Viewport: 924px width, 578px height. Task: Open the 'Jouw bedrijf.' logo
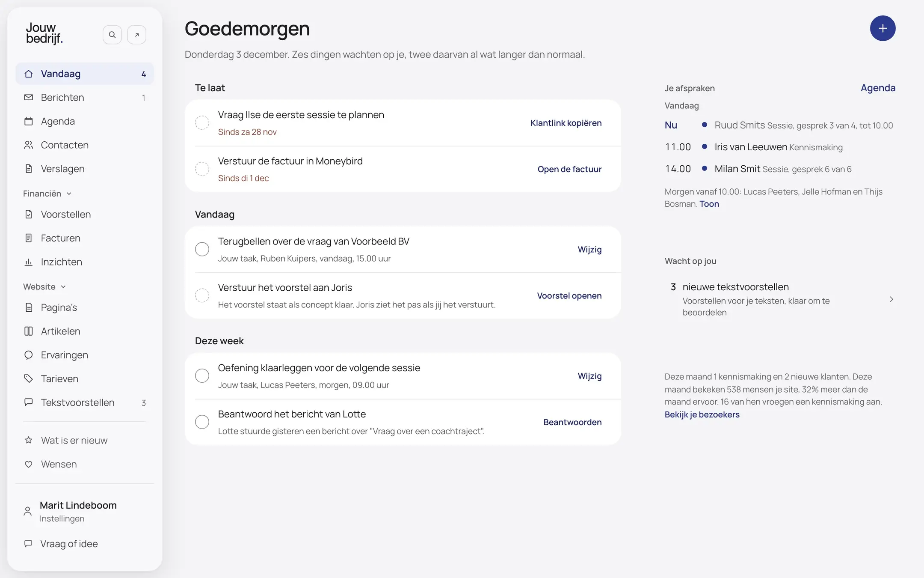(x=44, y=33)
